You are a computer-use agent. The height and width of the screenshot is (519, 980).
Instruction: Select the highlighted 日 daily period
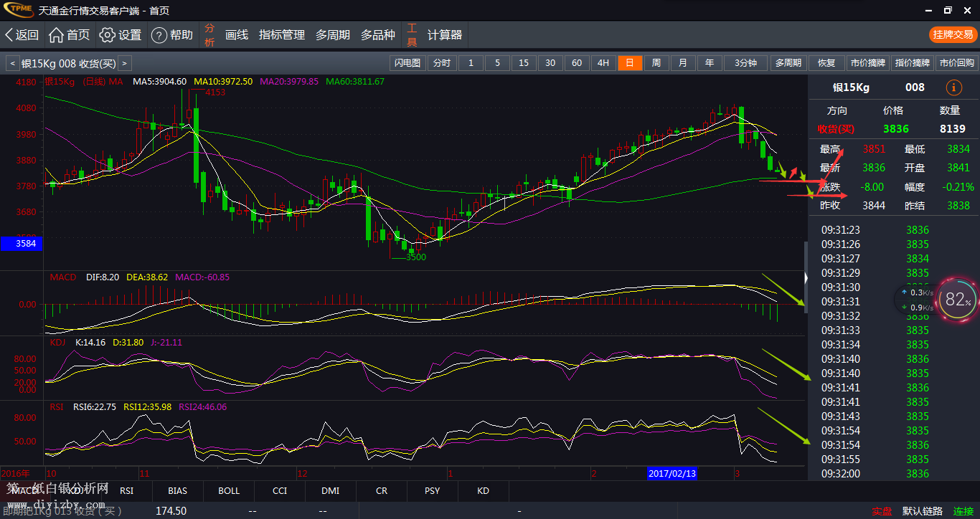(630, 63)
